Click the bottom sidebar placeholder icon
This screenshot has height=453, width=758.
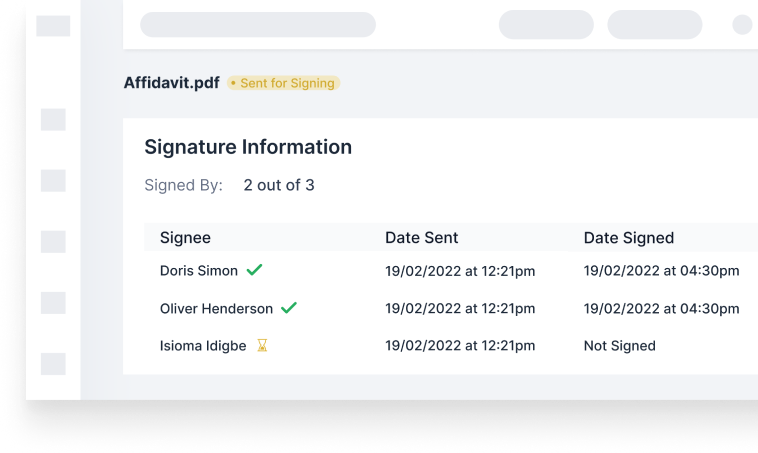point(53,364)
